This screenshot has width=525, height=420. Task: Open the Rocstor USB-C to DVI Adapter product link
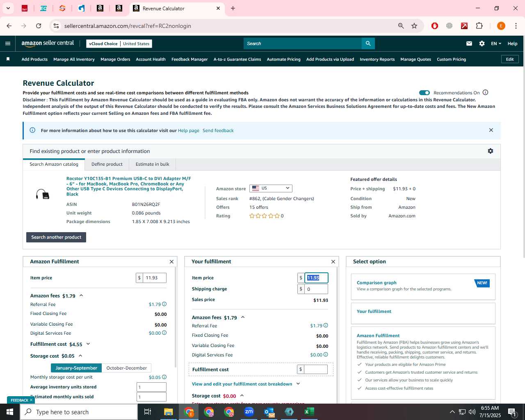coord(129,186)
